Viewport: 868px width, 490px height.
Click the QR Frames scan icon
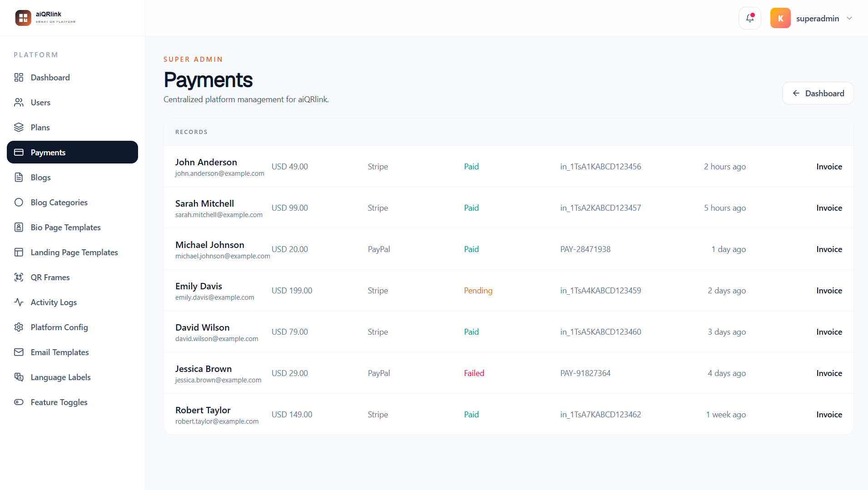click(x=19, y=277)
